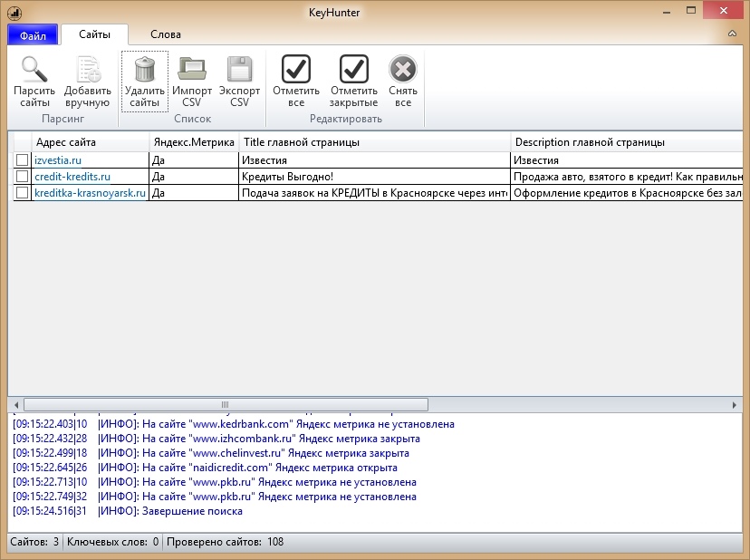The height and width of the screenshot is (560, 750).
Task: Tick the checkbox for kreditka-krasnoyarsk.ru row
Action: click(22, 193)
